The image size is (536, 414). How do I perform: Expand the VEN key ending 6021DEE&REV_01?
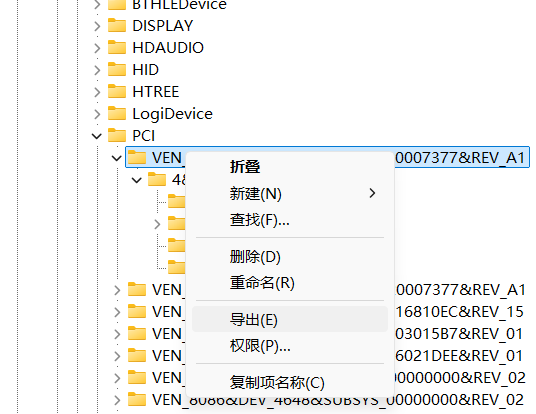point(117,356)
